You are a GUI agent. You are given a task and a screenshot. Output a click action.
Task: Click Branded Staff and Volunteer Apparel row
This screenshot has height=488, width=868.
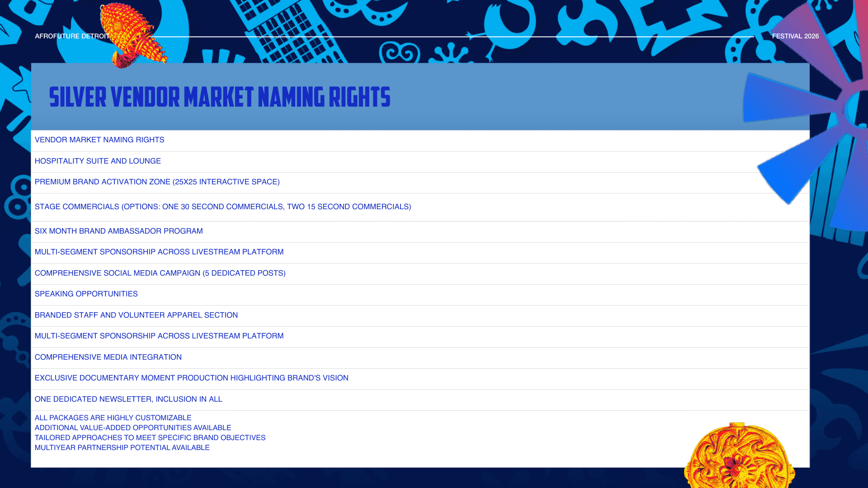point(136,315)
